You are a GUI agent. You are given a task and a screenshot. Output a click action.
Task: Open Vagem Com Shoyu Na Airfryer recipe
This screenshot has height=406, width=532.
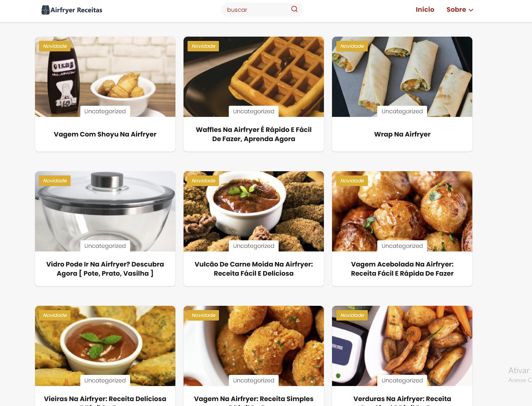click(x=105, y=134)
